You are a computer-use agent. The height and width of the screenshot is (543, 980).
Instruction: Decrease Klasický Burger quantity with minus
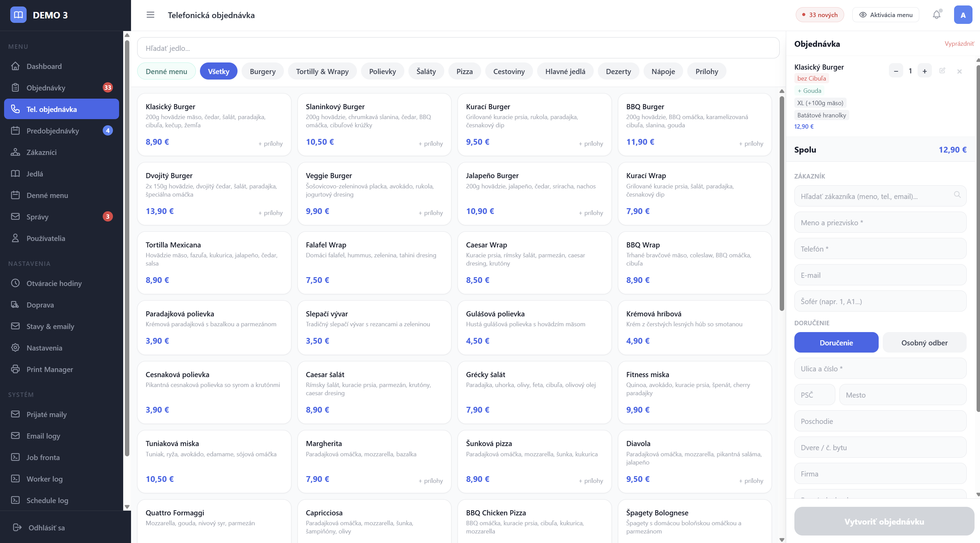896,71
